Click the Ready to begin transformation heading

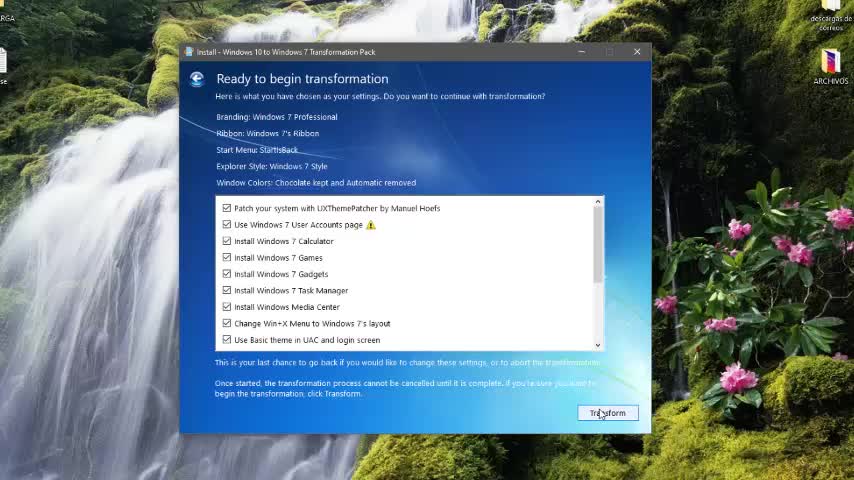tap(302, 78)
